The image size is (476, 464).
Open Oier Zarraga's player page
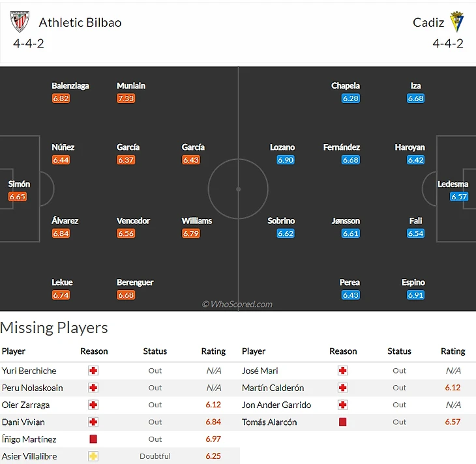(x=25, y=405)
